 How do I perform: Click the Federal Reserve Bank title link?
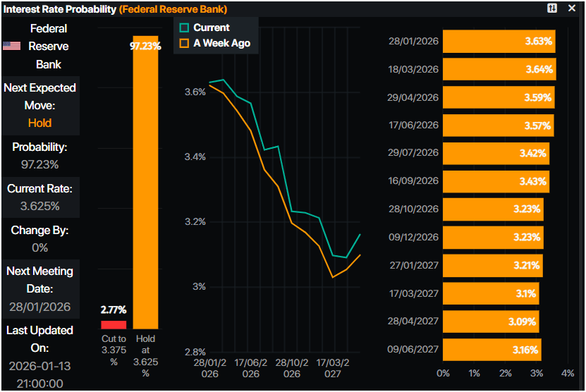[x=173, y=9]
